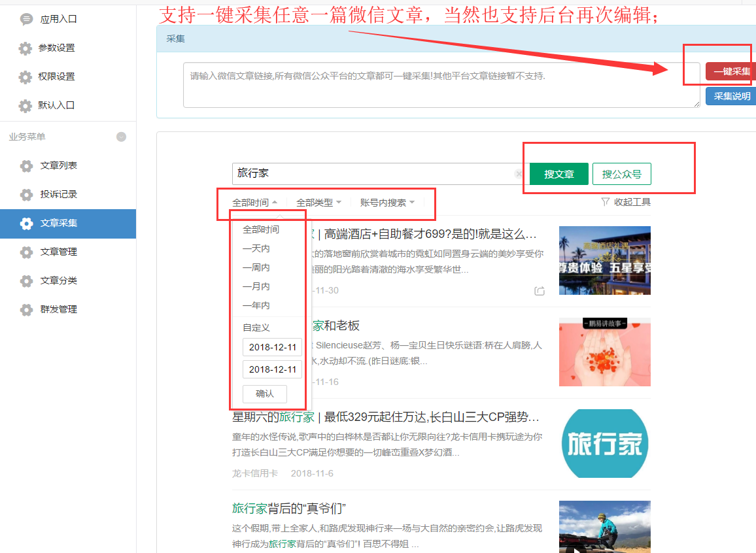This screenshot has width=756, height=553.
Task: Click the share icon on first article
Action: 540,291
